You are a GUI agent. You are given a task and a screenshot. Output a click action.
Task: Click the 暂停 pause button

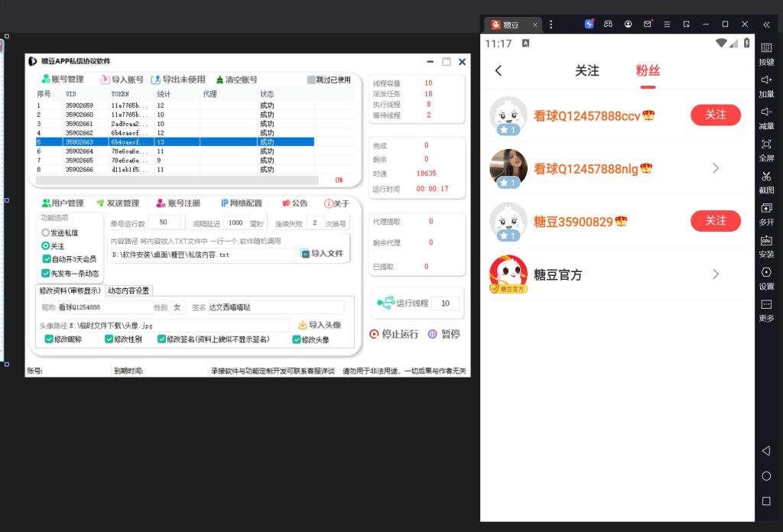tap(444, 334)
